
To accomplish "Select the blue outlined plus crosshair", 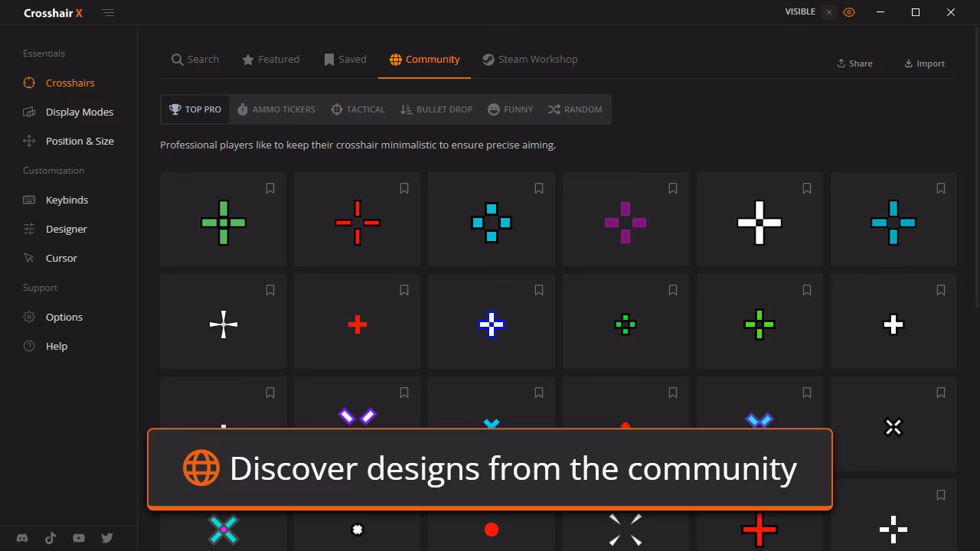I will click(x=492, y=324).
